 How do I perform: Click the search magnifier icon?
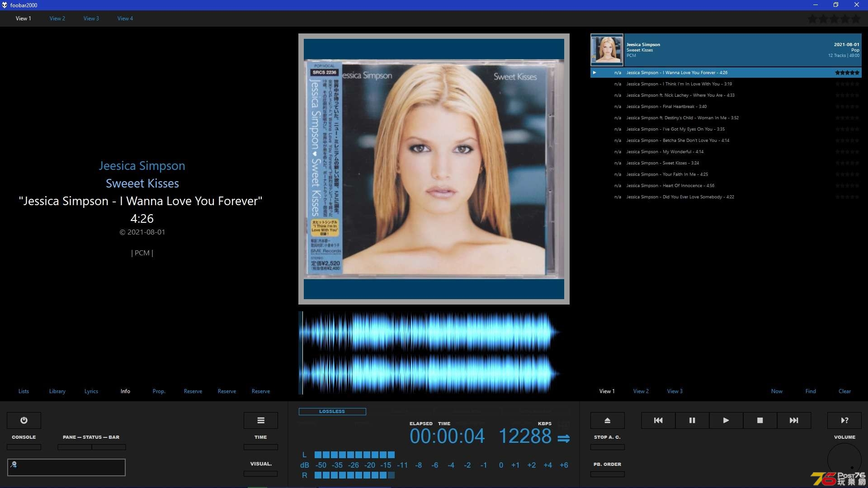(14, 464)
